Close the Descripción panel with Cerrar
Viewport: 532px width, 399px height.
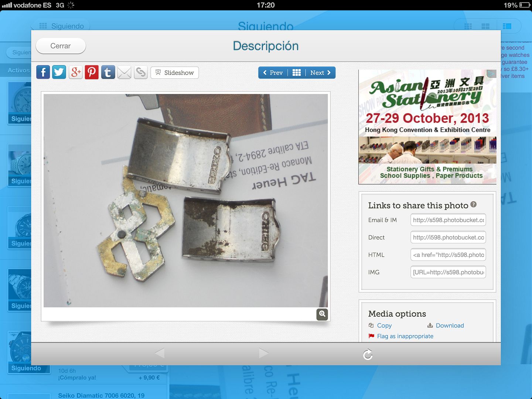[61, 46]
